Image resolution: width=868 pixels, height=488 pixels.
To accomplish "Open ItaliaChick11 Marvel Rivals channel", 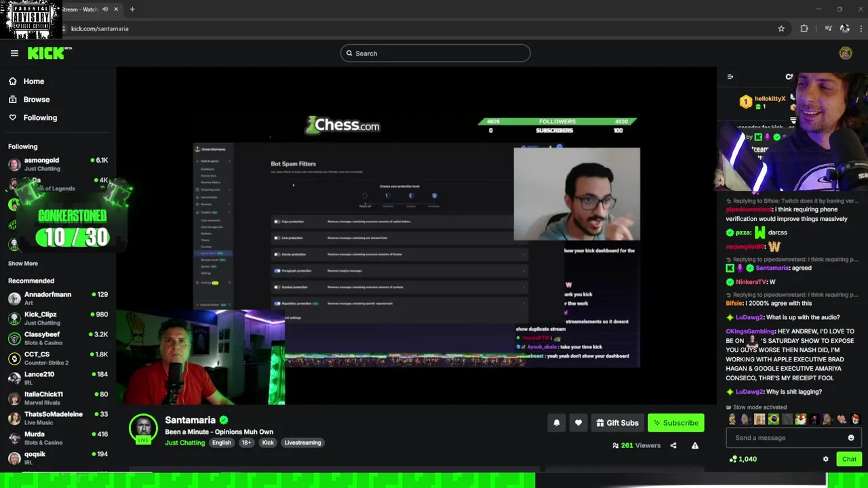I will tap(58, 398).
